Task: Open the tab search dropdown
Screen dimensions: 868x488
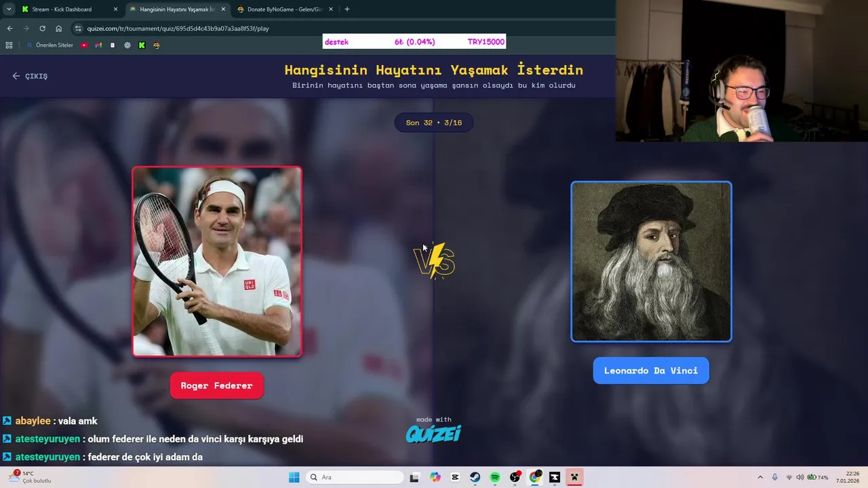Action: point(9,9)
